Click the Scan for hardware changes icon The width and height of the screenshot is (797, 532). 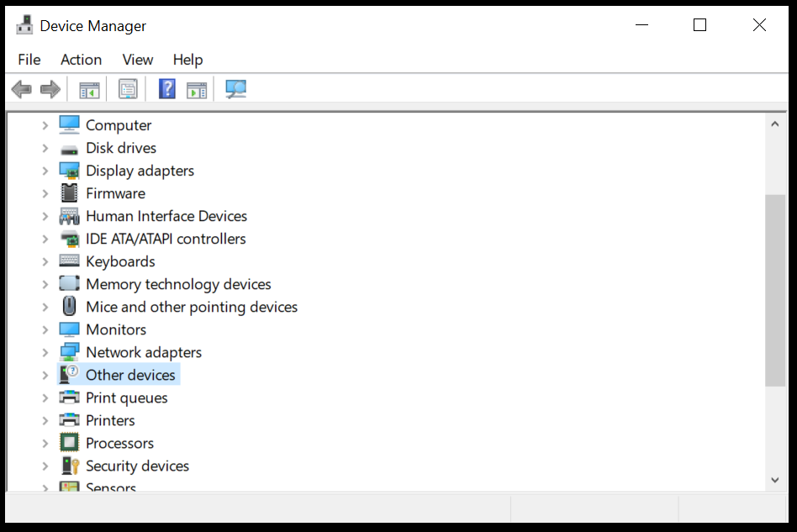point(236,89)
